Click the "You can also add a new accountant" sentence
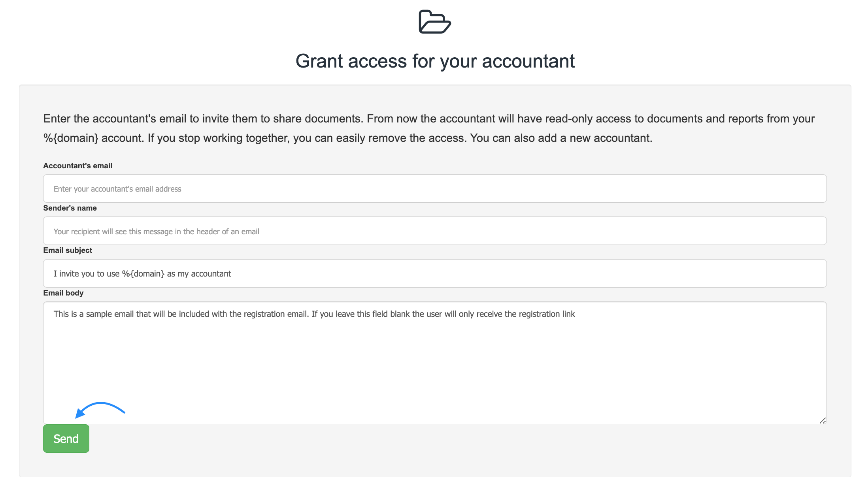This screenshot has width=868, height=497. [x=561, y=138]
